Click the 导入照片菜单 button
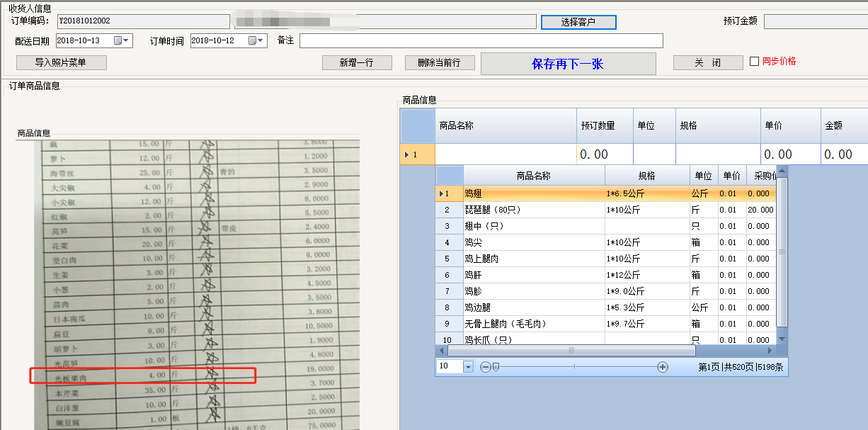The height and width of the screenshot is (430, 868). point(61,62)
